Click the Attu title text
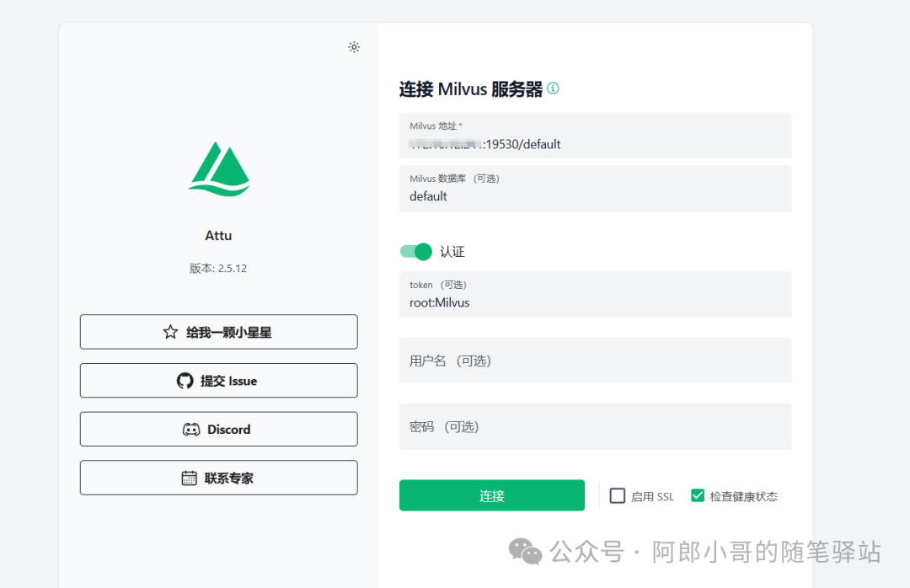This screenshot has height=588, width=910. click(x=218, y=235)
